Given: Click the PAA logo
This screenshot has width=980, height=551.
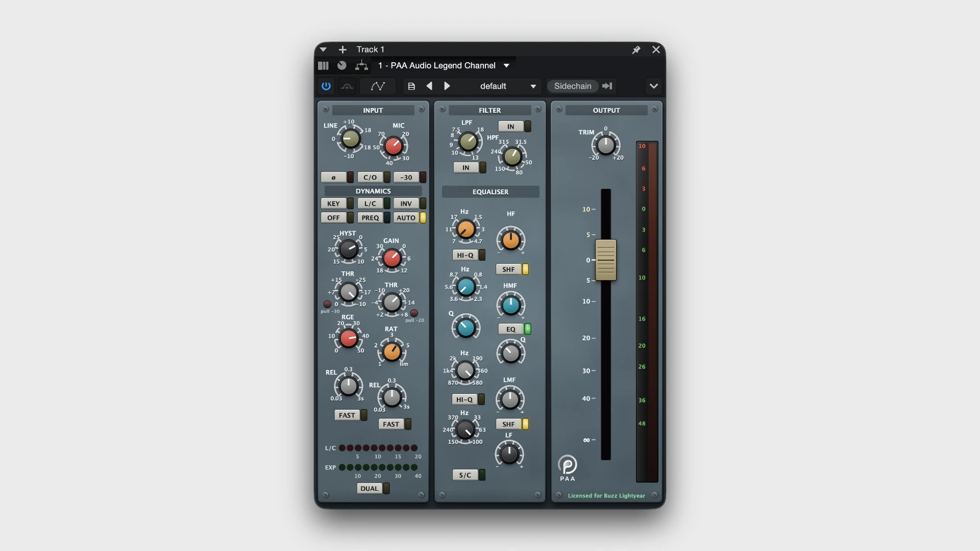Looking at the screenshot, I should coord(567,468).
